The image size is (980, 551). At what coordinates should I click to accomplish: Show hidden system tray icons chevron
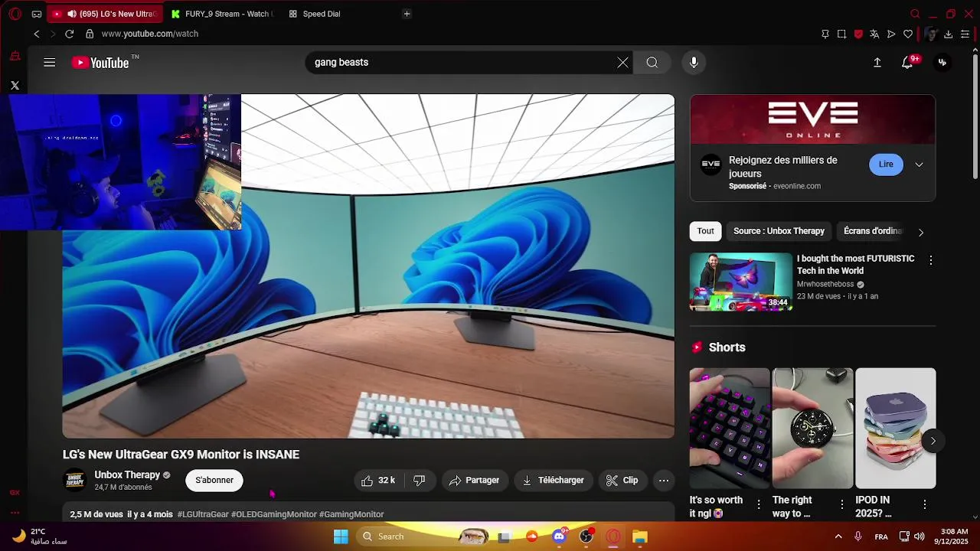[838, 536]
